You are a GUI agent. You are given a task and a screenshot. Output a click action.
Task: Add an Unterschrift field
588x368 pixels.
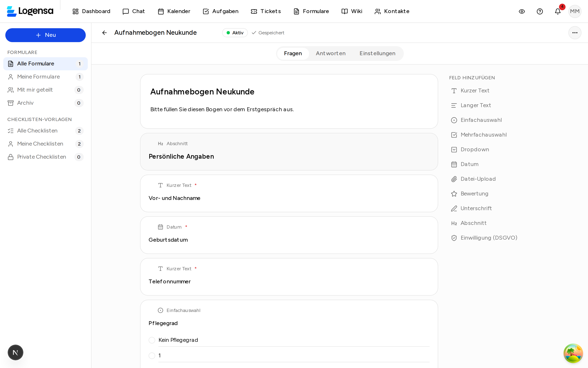[x=471, y=208]
